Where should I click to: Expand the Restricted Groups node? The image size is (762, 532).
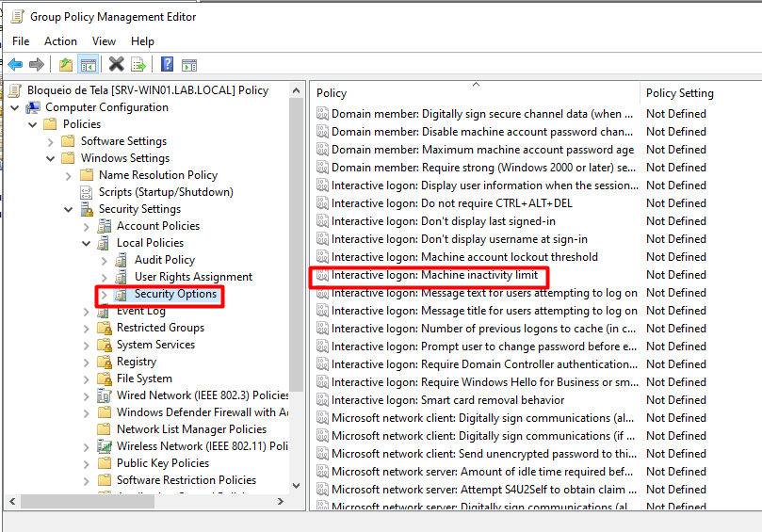87,328
